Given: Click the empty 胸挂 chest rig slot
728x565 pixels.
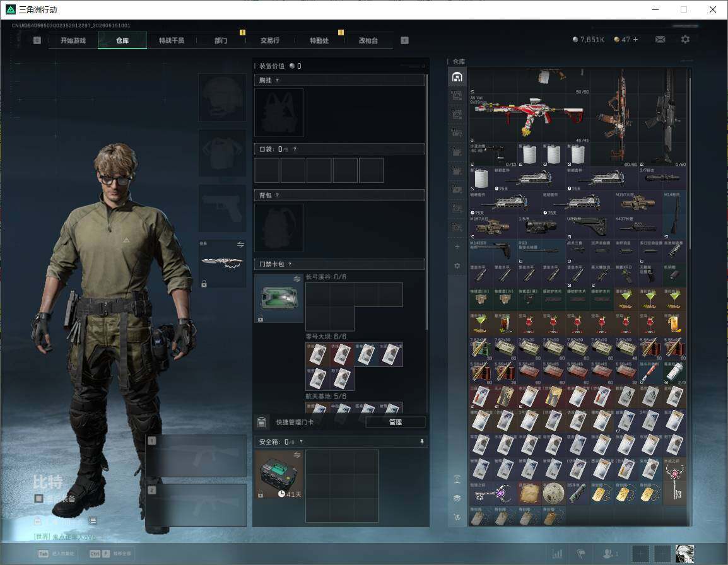Looking at the screenshot, I should tap(279, 112).
